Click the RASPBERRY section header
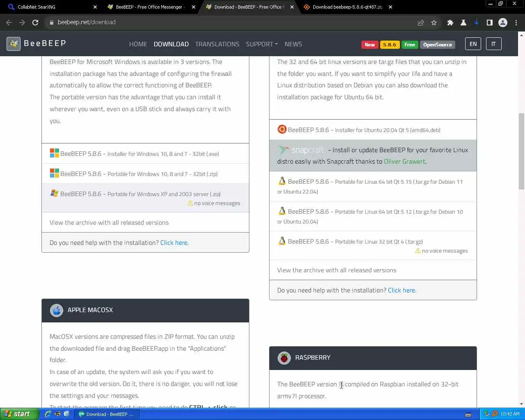Screen dimensions: 525x420 [373, 358]
